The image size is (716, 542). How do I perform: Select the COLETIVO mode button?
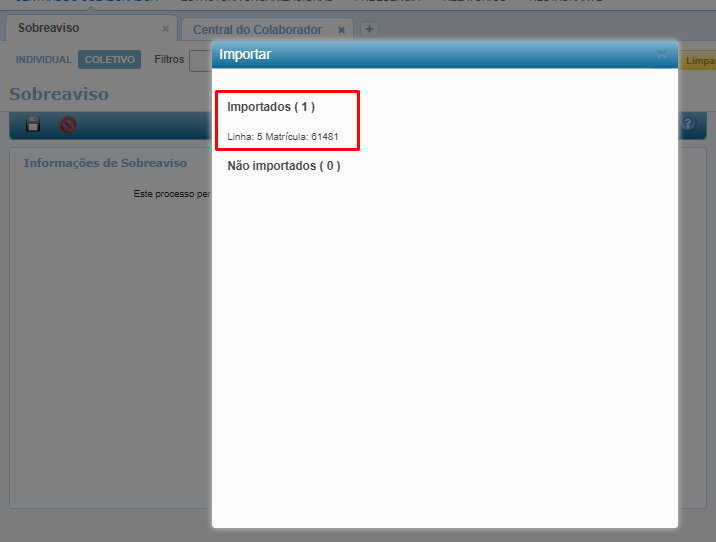tap(110, 60)
